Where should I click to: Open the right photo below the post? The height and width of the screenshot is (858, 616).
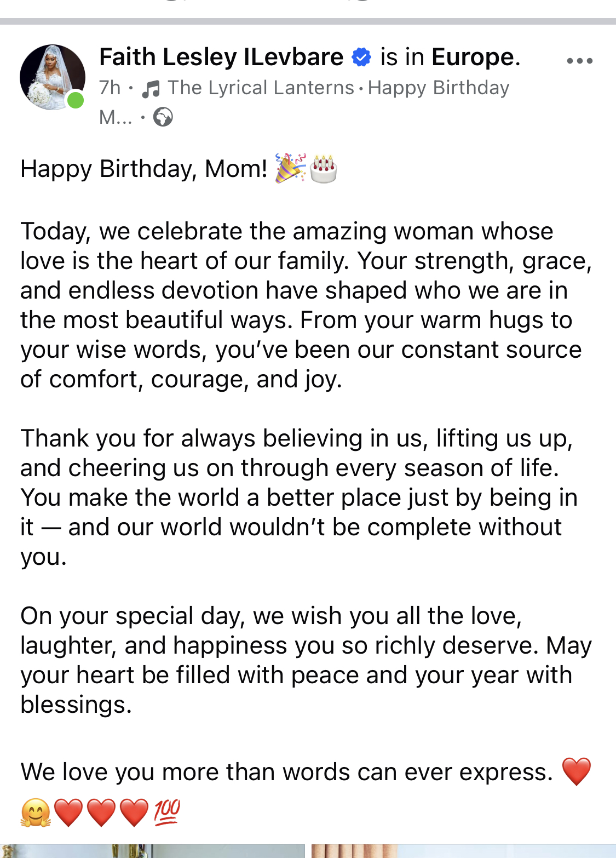463,851
